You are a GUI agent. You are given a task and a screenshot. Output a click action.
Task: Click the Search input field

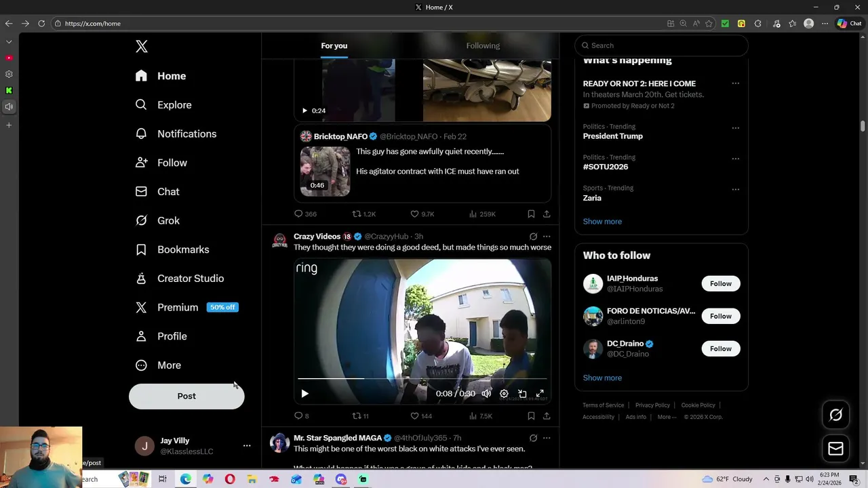click(x=661, y=45)
